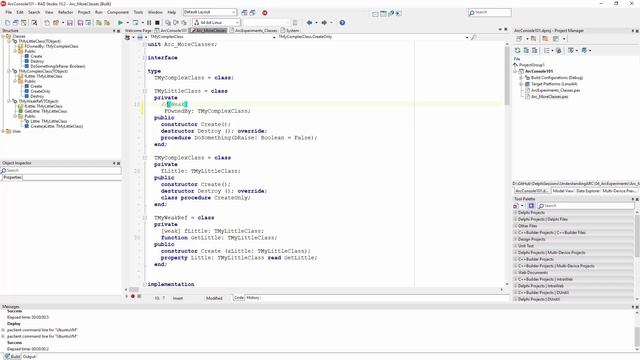Screen dimensions: 640x360
Task: Open the TMyComplexClass class navigation dropdown
Action: [x=274, y=37]
